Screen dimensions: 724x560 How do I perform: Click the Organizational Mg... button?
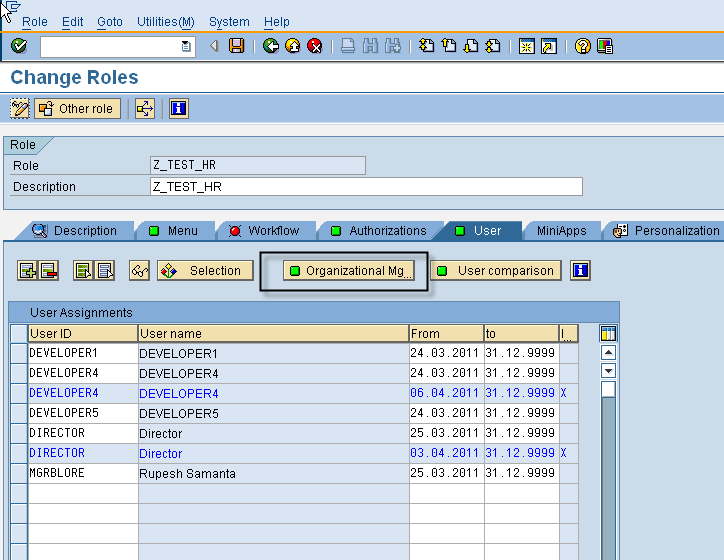[349, 271]
